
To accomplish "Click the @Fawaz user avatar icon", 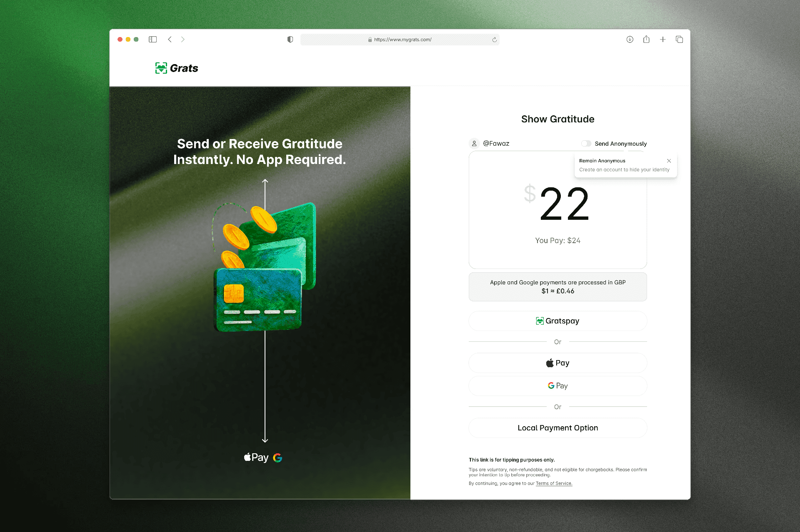I will 474,144.
